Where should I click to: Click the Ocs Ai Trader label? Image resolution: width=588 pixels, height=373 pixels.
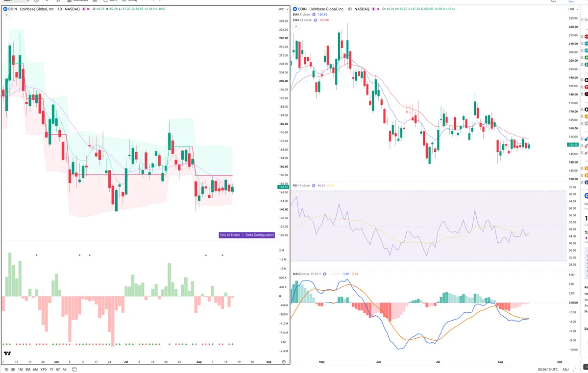(x=230, y=235)
